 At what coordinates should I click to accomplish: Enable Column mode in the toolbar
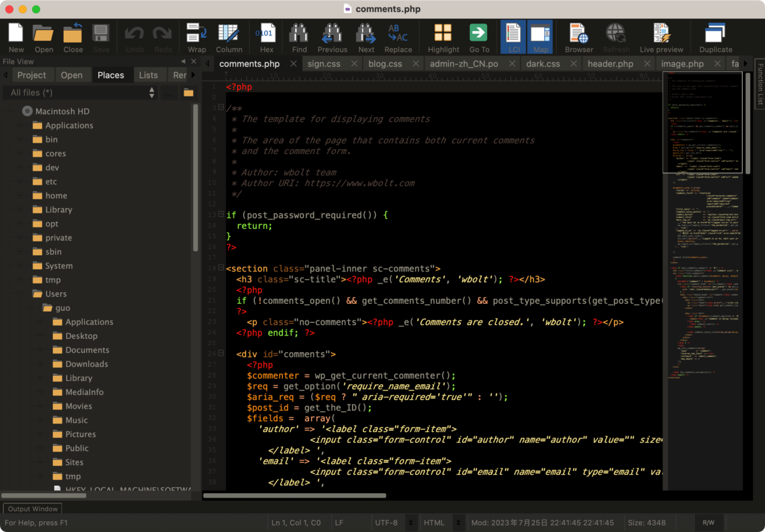[x=229, y=38]
